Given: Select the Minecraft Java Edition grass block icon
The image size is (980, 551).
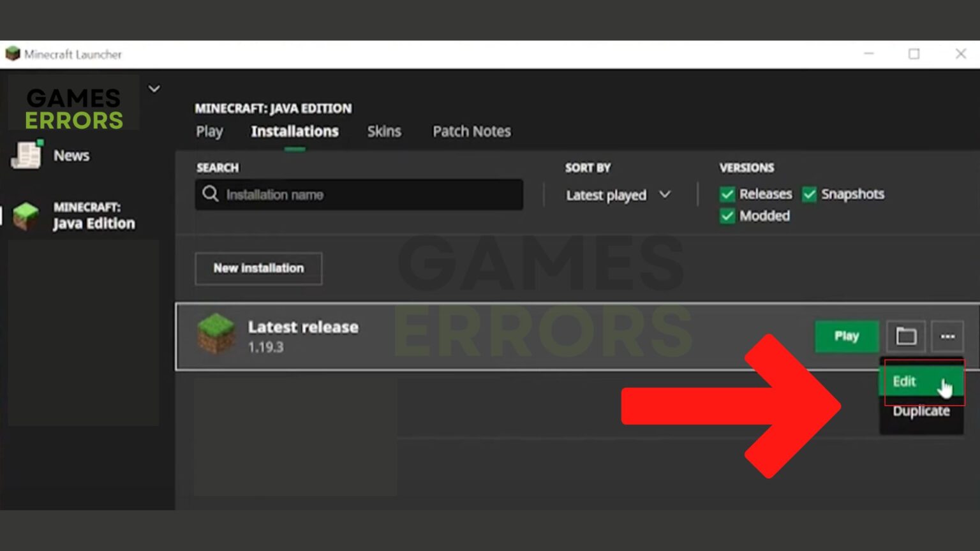Looking at the screenshot, I should [x=26, y=216].
